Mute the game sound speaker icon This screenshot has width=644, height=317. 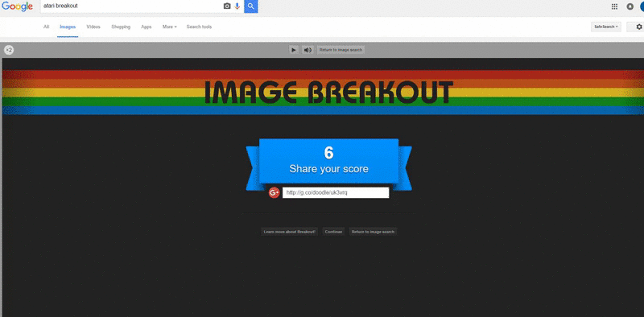tap(308, 50)
